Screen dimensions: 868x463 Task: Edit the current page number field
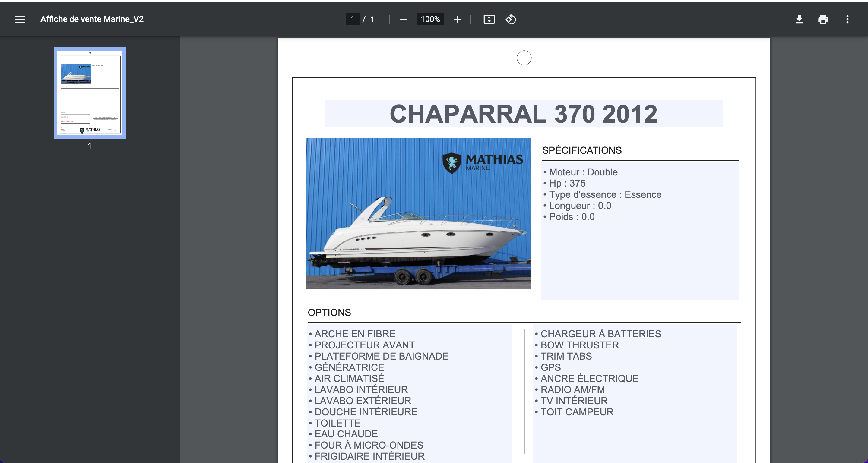tap(353, 19)
